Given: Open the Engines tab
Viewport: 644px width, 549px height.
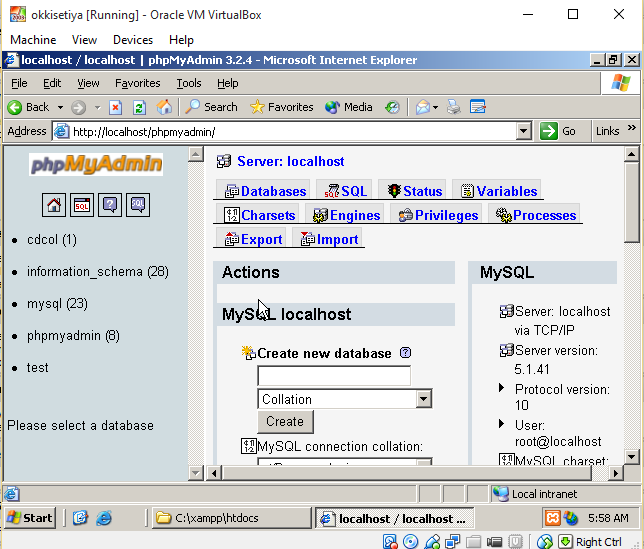Looking at the screenshot, I should 347,215.
